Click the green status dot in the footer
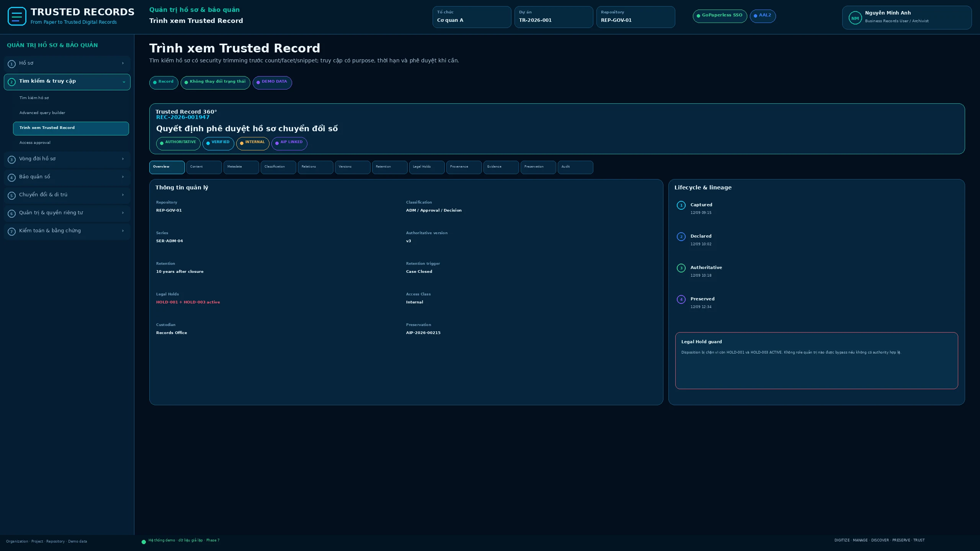 144,542
